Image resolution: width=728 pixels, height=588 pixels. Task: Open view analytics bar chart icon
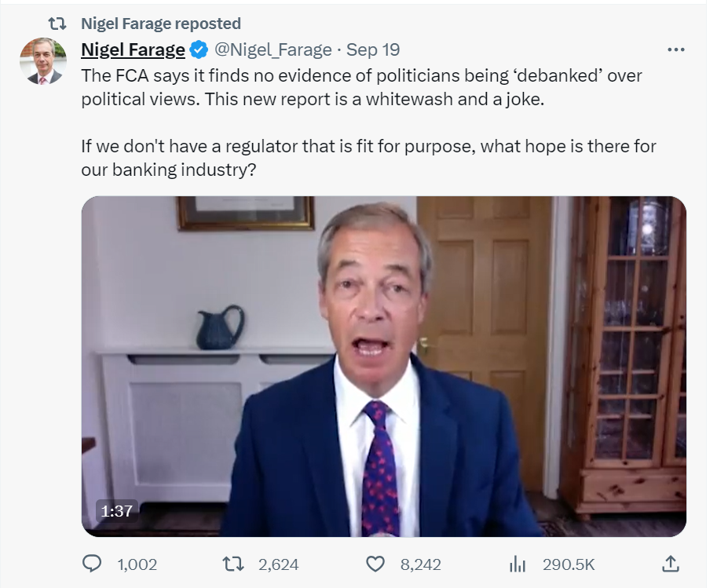coord(518,564)
